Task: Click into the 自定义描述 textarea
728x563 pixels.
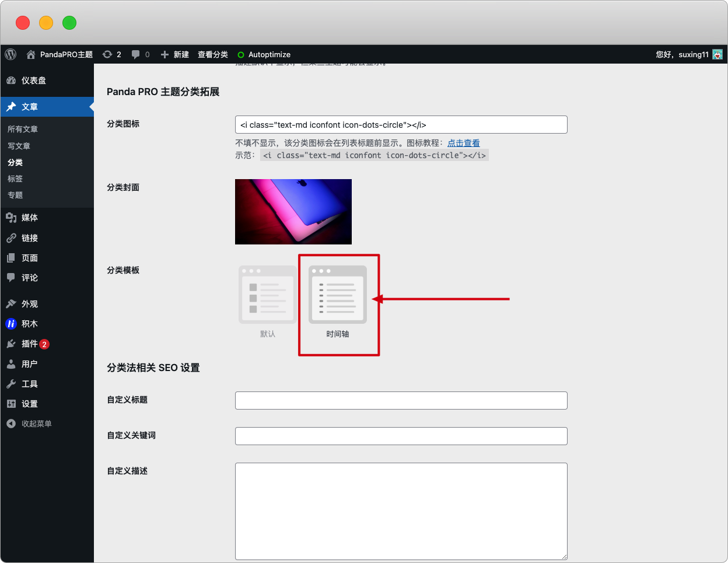Action: tap(401, 512)
